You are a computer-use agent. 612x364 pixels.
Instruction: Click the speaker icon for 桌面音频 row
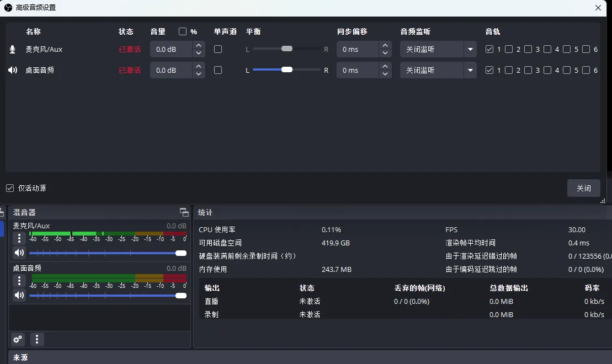[x=12, y=71]
